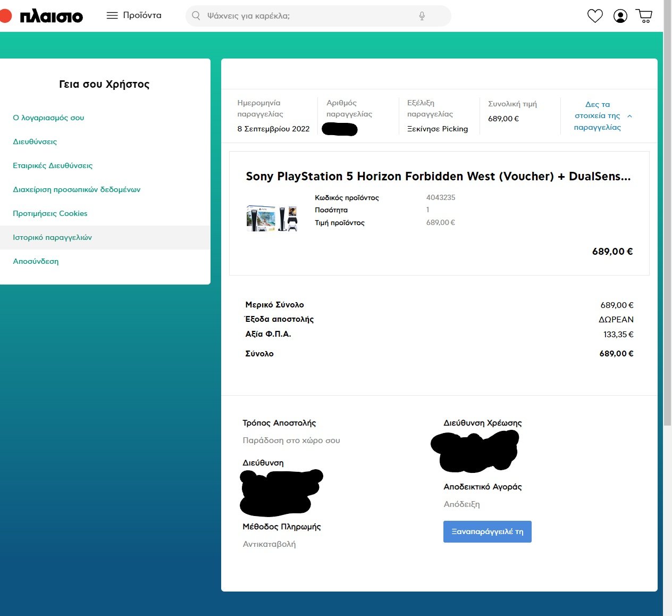This screenshot has height=616, width=672.
Task: Go to Plaisio logo homepage
Action: click(x=42, y=16)
